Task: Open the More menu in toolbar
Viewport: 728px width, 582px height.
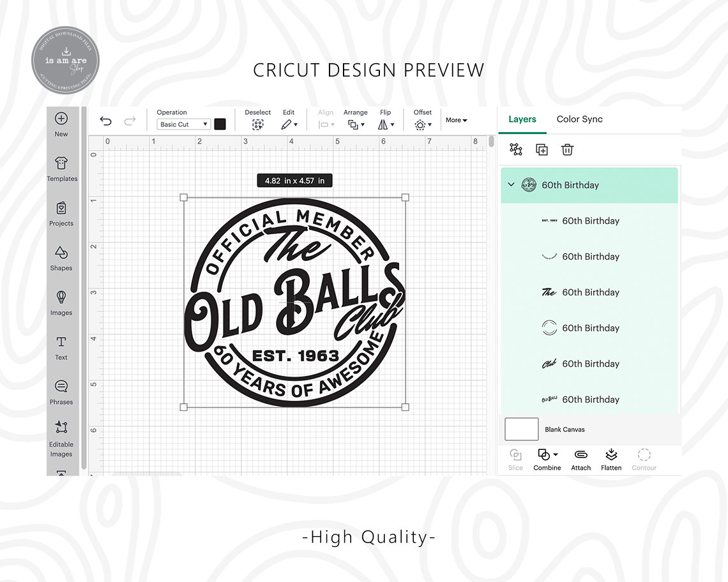Action: [x=456, y=120]
